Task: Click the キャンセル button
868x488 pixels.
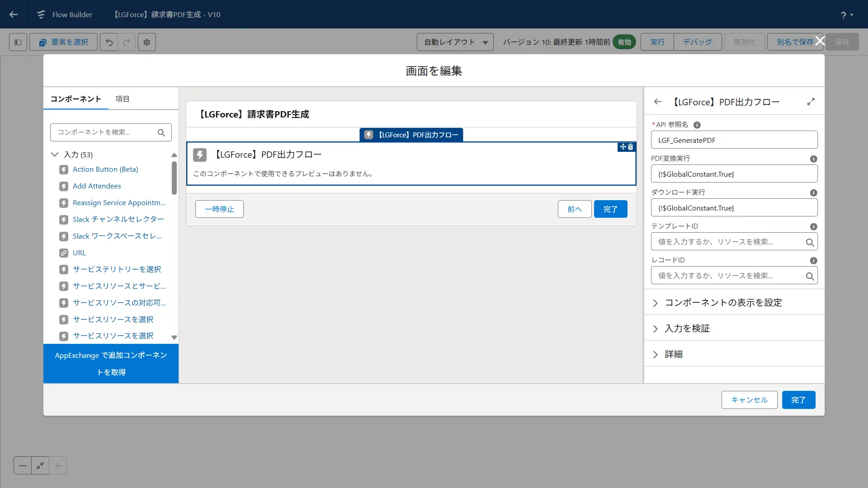Action: [749, 400]
